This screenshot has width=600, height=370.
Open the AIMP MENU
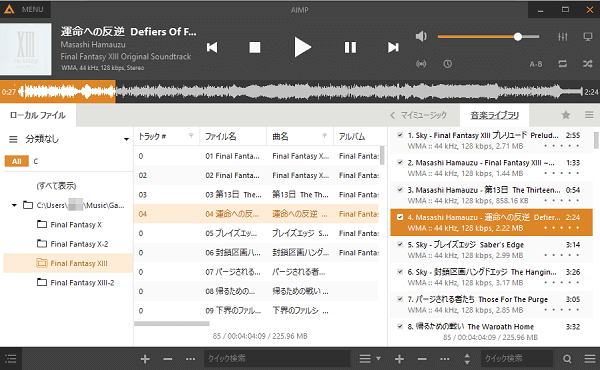click(x=33, y=10)
